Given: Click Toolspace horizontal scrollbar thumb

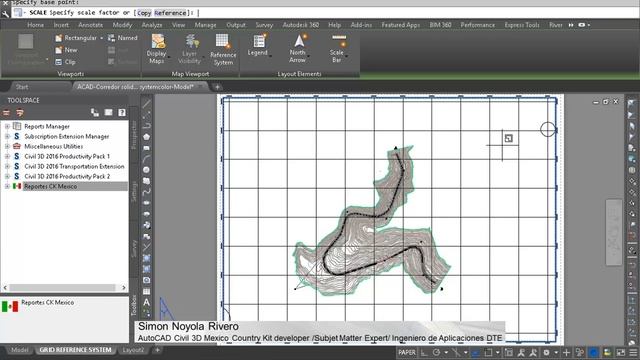Looking at the screenshot, I should click(62, 288).
